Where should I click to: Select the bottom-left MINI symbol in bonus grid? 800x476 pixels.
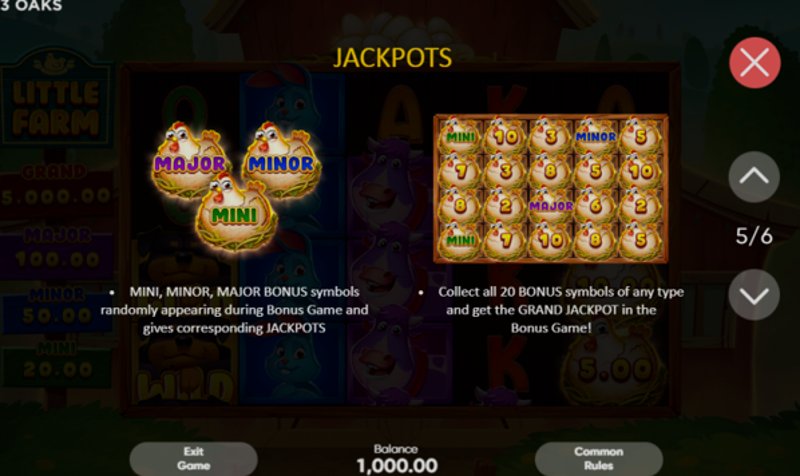point(461,239)
